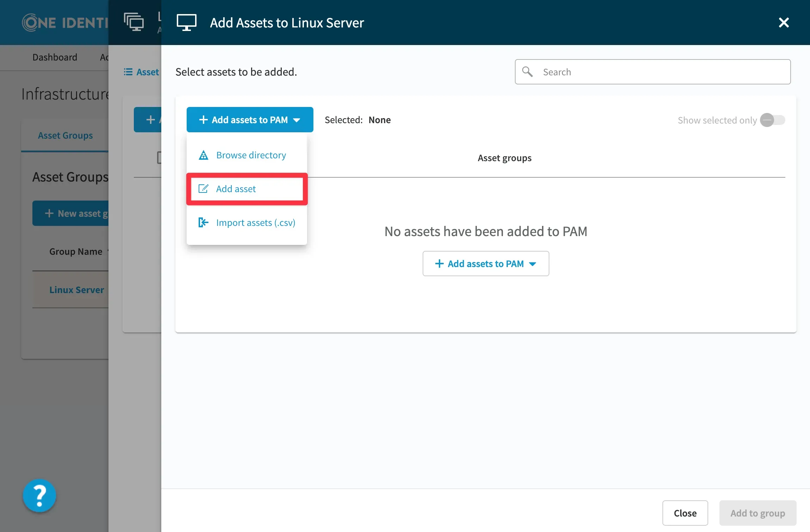The image size is (810, 532).
Task: Click the blue help question mark icon
Action: click(39, 495)
